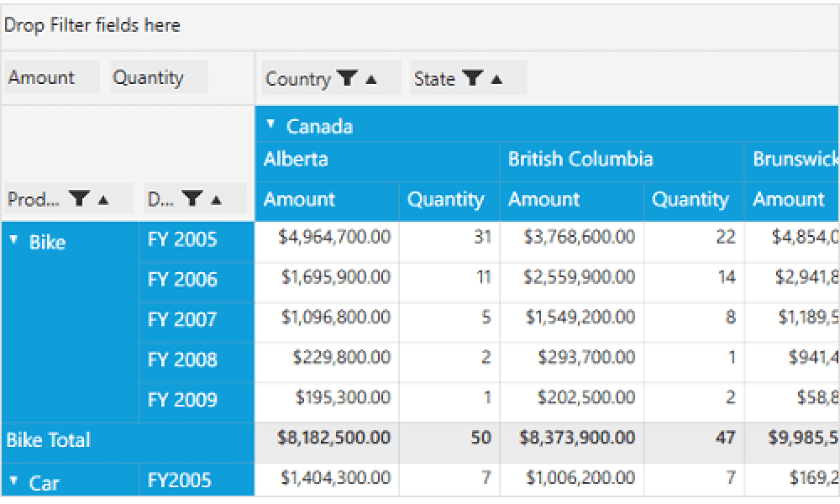The width and height of the screenshot is (840, 504).
Task: Click the British Columbia column header
Action: (x=580, y=160)
